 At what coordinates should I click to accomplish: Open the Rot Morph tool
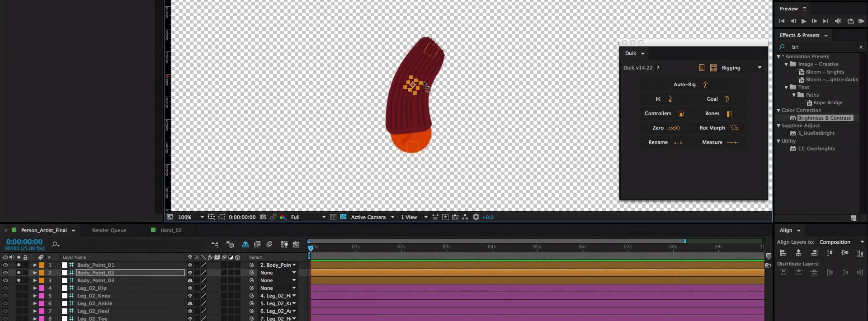[x=719, y=128]
